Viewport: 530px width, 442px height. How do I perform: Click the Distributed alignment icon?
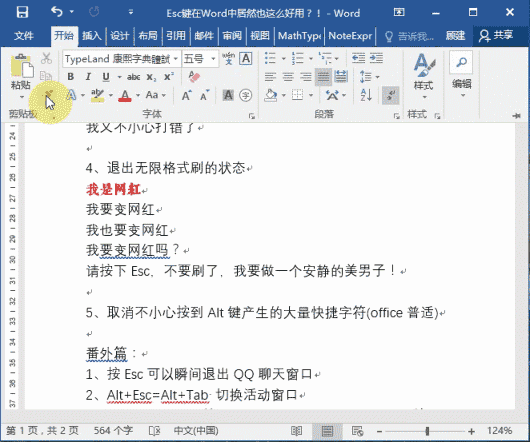[341, 77]
